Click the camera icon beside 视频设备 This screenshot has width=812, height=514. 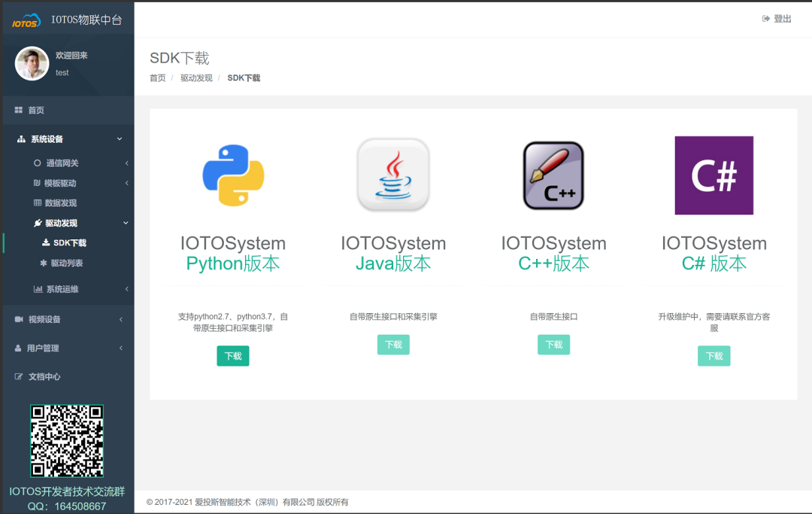click(x=19, y=319)
